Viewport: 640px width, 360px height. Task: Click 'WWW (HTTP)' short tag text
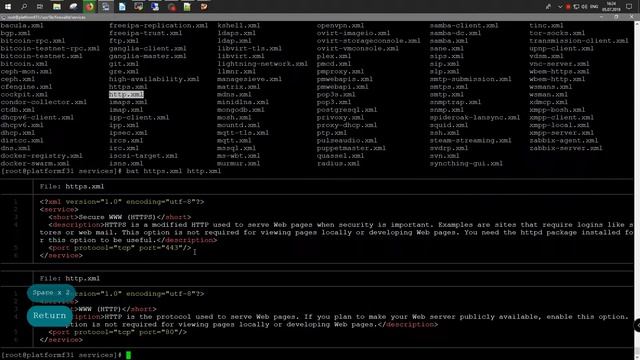[100, 309]
